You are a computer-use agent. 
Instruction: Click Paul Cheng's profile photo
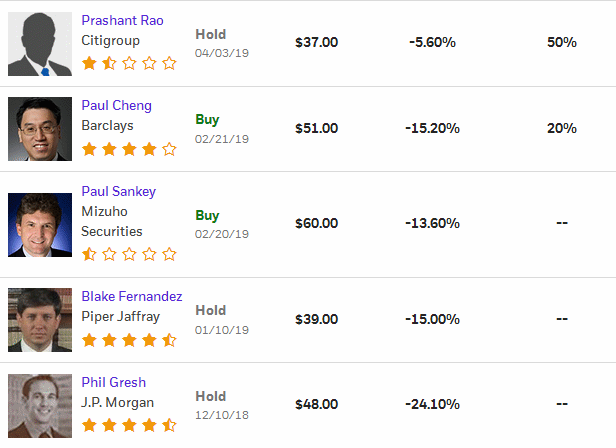[x=40, y=129]
